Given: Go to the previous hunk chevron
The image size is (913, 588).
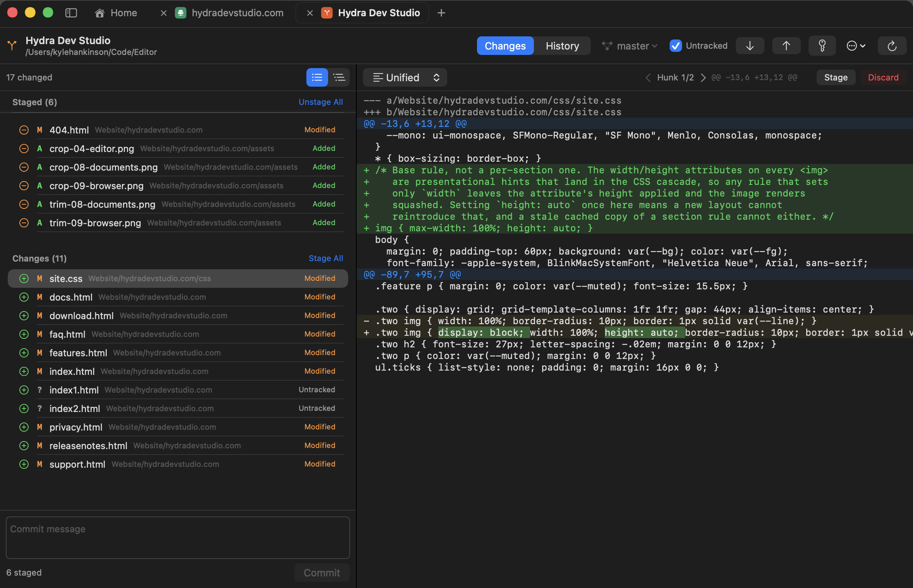Looking at the screenshot, I should click(648, 78).
